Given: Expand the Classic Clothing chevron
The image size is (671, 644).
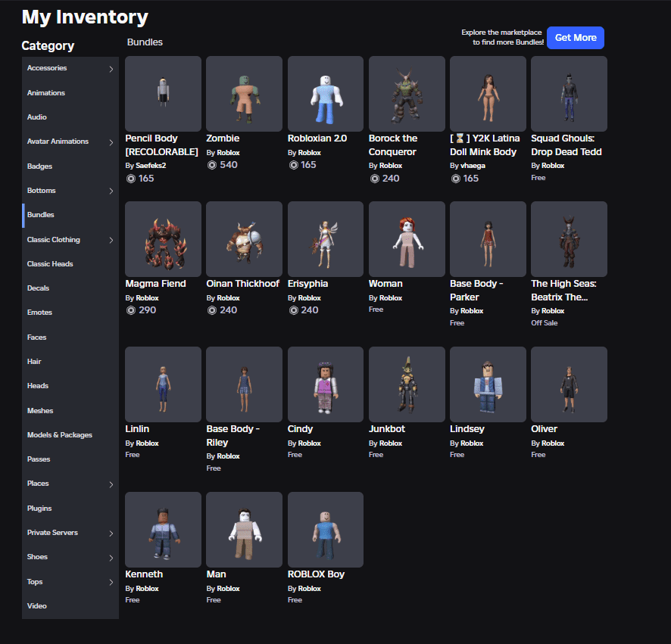Looking at the screenshot, I should coord(111,240).
